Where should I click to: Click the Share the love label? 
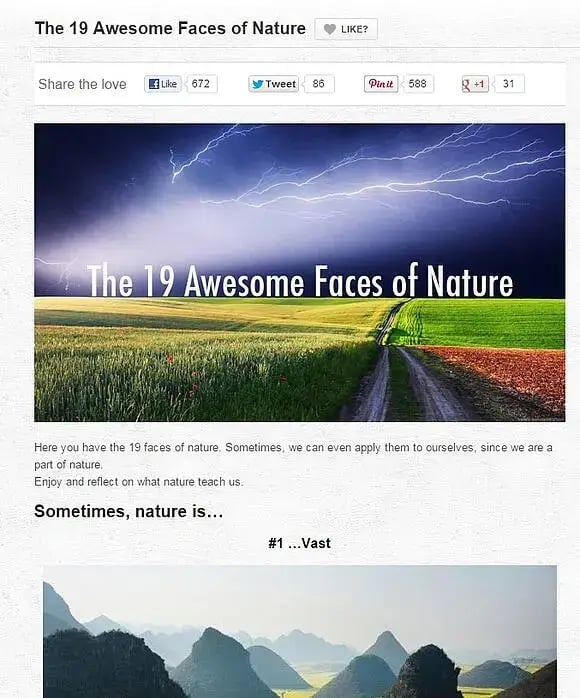pos(82,84)
